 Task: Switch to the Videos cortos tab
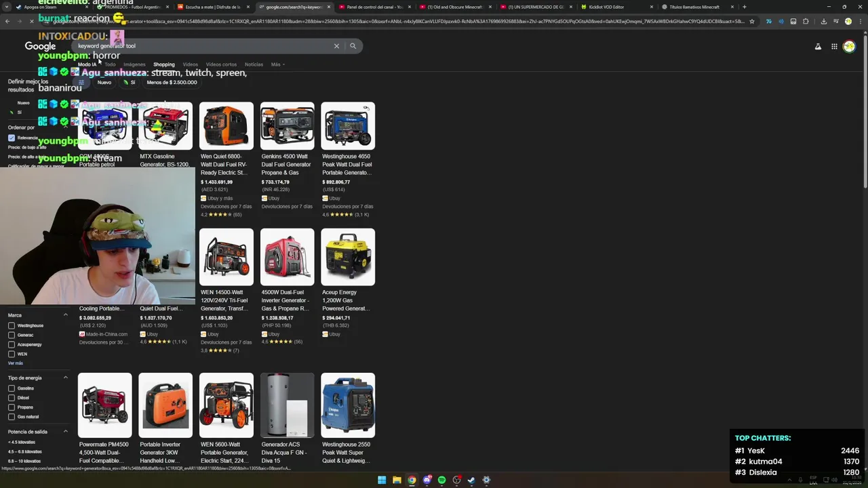tap(221, 64)
